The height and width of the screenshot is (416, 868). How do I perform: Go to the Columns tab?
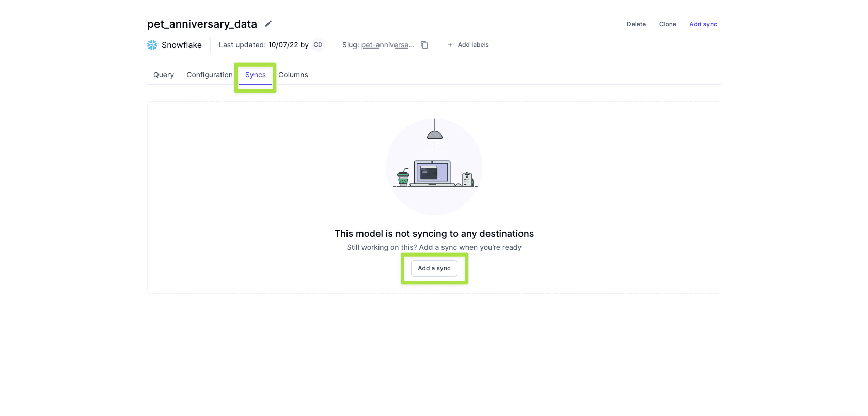pyautogui.click(x=293, y=75)
